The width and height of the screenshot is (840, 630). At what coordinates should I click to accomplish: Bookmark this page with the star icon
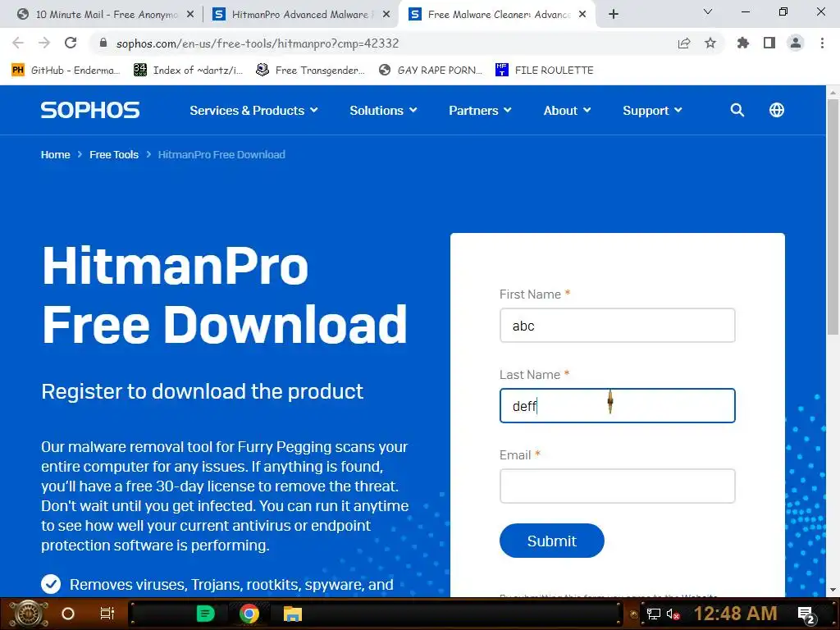[x=710, y=43]
